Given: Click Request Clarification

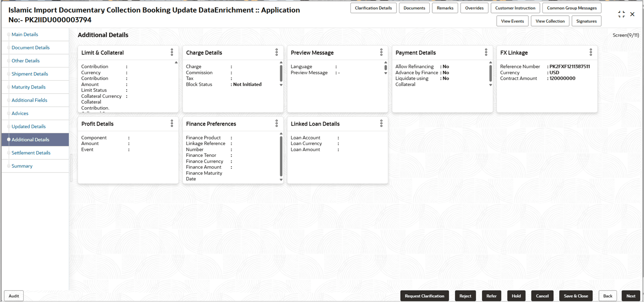Looking at the screenshot, I should tap(424, 296).
